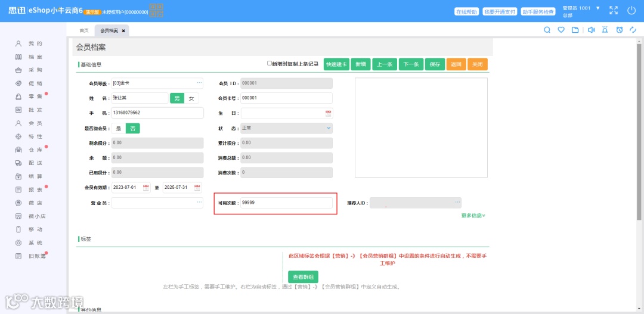Click the folder icon in tab bar
This screenshot has width=644, height=314.
[x=575, y=30]
